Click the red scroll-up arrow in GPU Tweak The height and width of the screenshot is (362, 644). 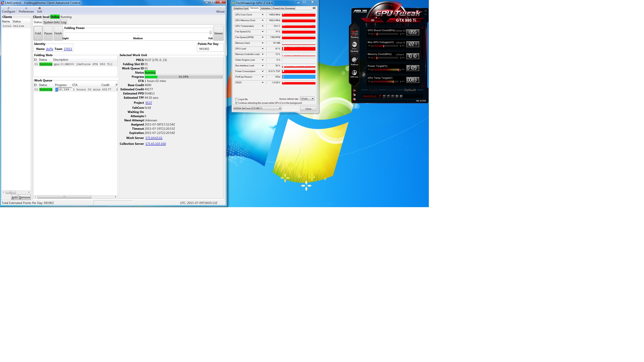tap(422, 27)
